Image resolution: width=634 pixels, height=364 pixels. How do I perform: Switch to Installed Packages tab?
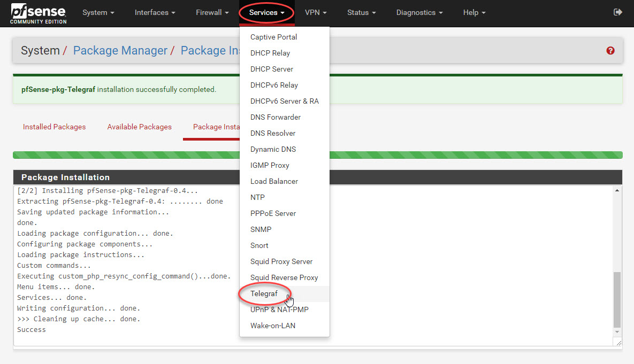pos(54,127)
